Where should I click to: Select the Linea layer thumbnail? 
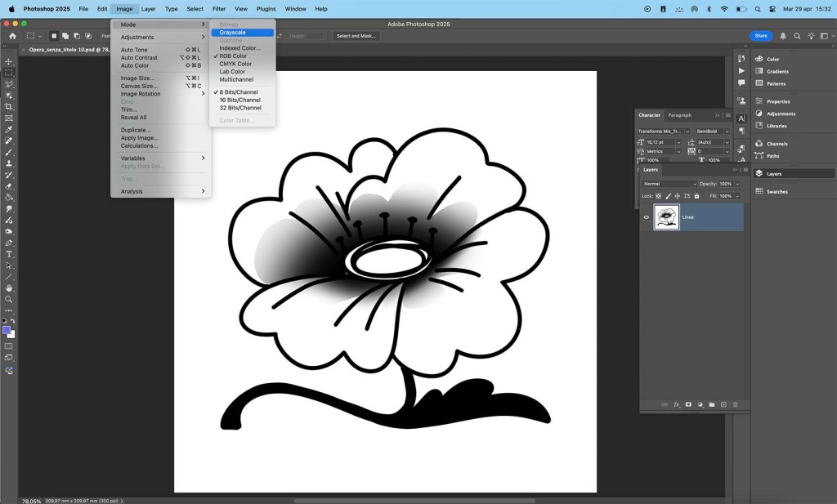click(666, 217)
